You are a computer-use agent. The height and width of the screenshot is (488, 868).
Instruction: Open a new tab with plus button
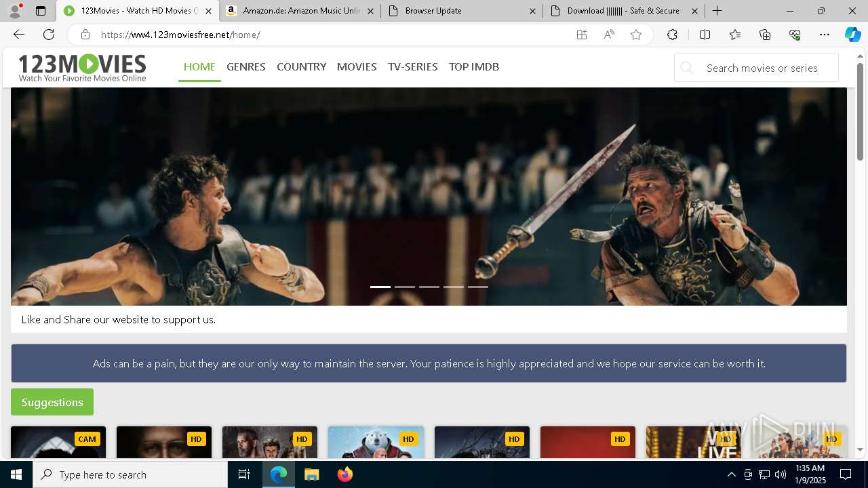717,11
